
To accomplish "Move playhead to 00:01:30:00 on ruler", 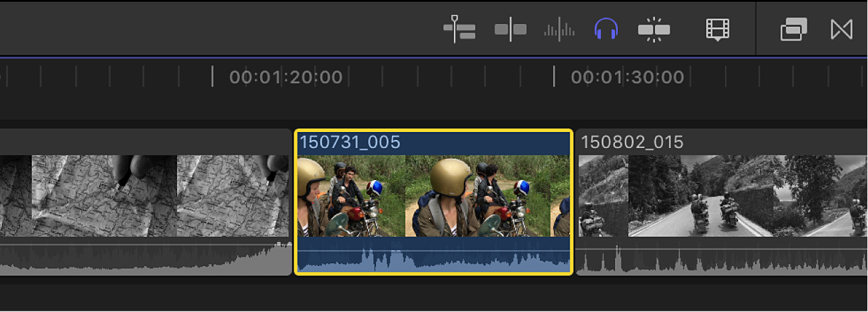I will (554, 77).
